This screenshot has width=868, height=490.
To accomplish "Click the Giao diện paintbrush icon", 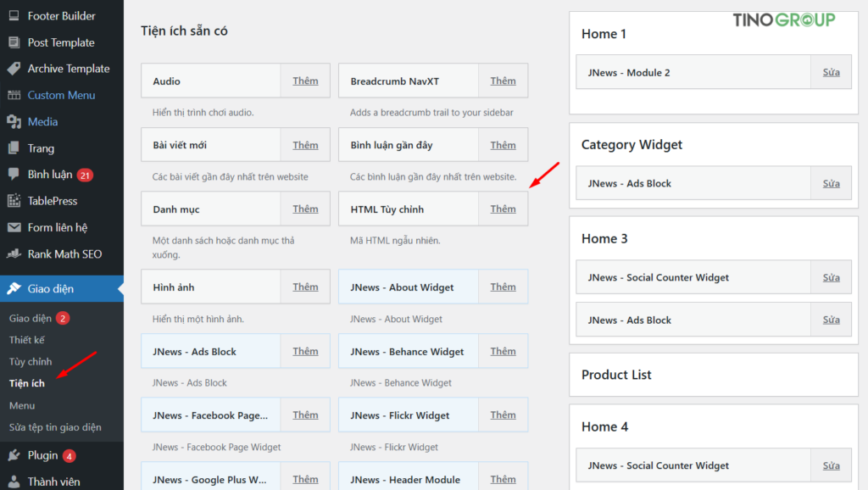I will pyautogui.click(x=14, y=288).
